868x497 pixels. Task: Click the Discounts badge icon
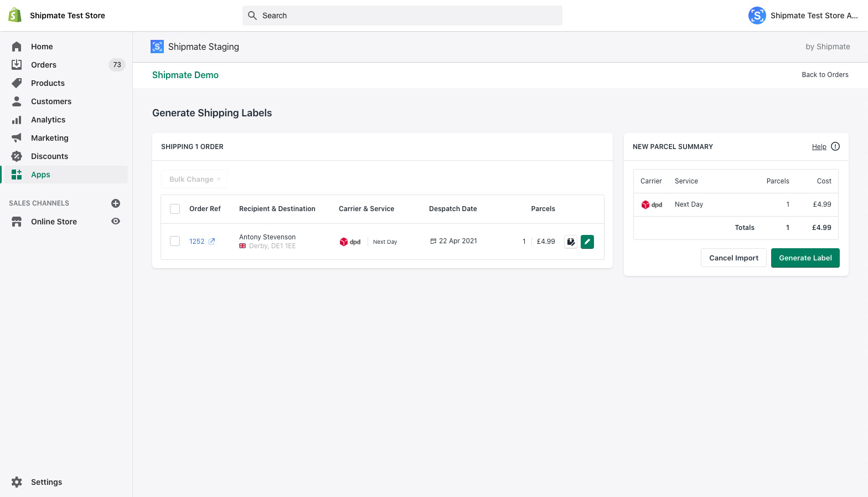(17, 156)
